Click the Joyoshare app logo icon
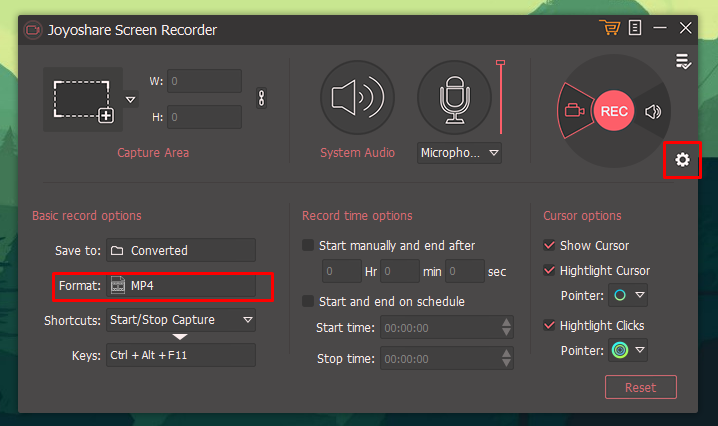This screenshot has height=426, width=718. tap(33, 30)
